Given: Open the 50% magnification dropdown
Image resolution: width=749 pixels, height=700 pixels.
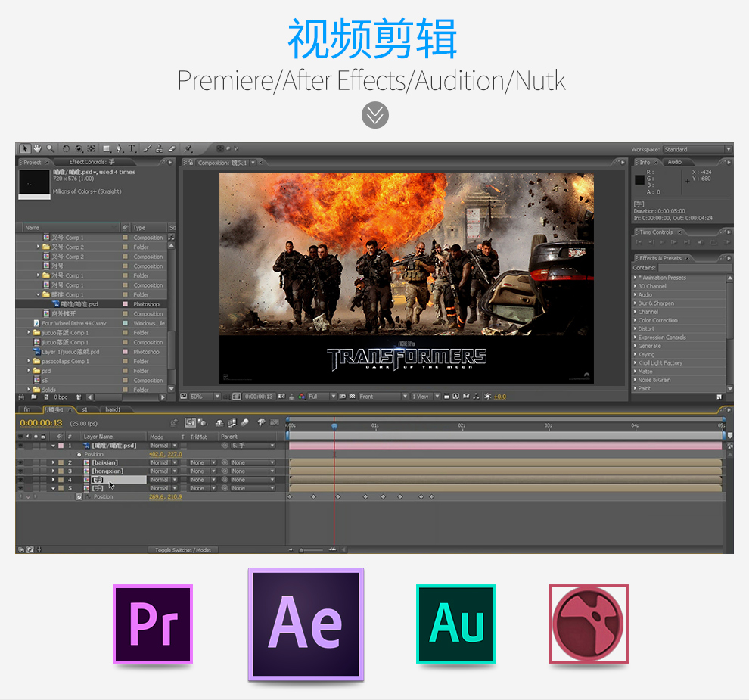Looking at the screenshot, I should [204, 397].
